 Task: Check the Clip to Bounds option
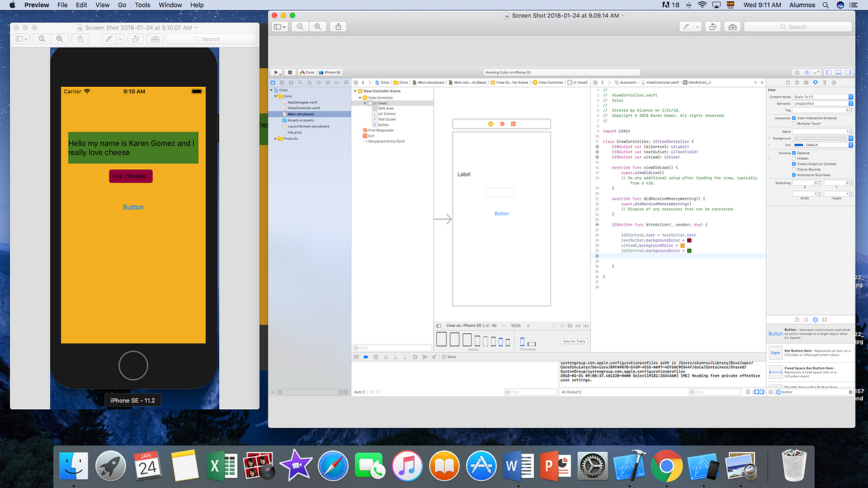794,169
